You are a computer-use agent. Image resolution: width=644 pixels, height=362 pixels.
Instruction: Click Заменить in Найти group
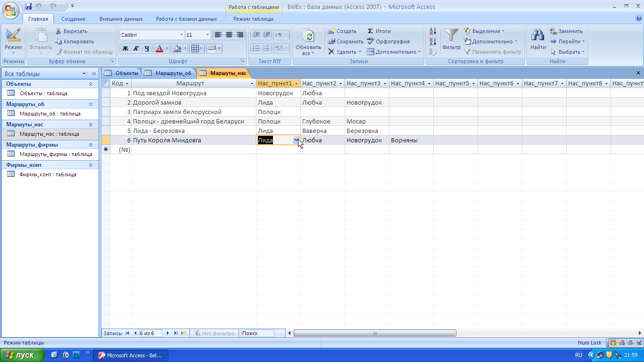(x=566, y=31)
